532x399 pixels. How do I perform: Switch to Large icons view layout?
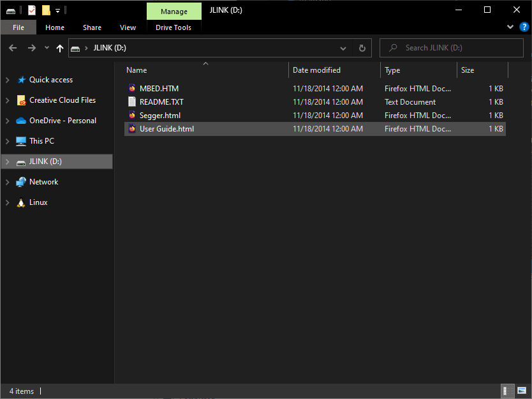pos(522,391)
